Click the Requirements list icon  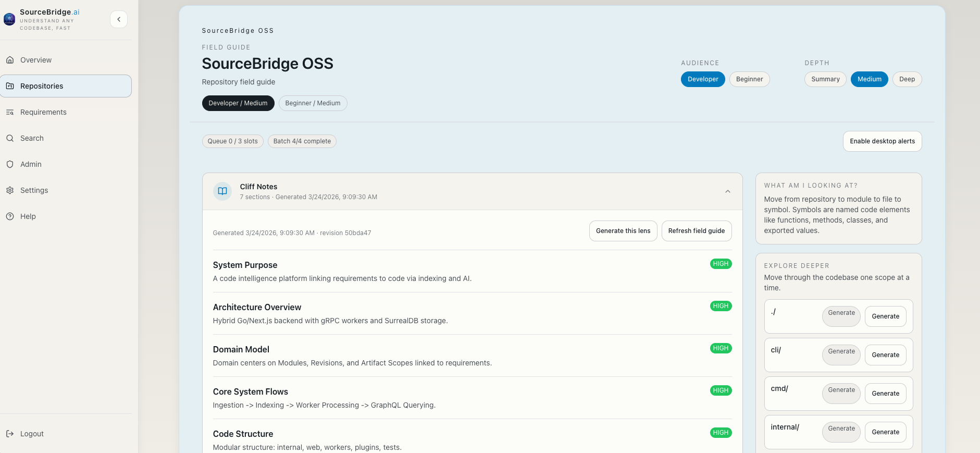click(10, 112)
